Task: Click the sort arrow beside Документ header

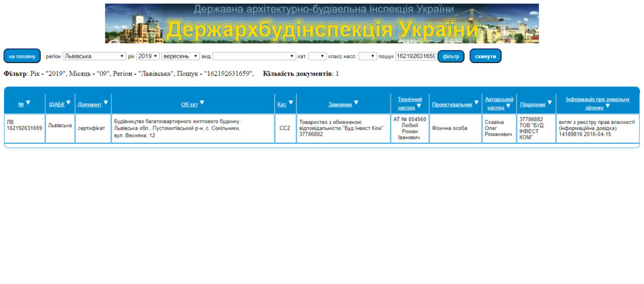Action: click(x=106, y=102)
